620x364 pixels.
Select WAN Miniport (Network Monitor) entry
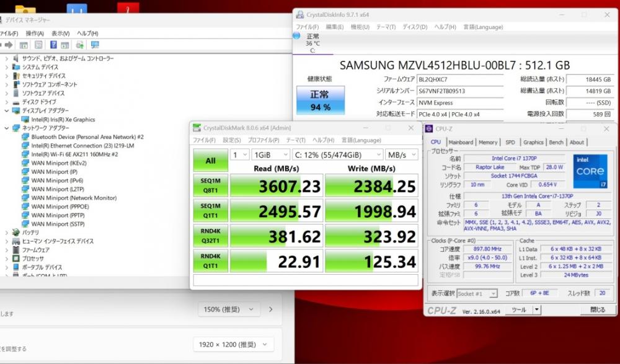point(74,198)
